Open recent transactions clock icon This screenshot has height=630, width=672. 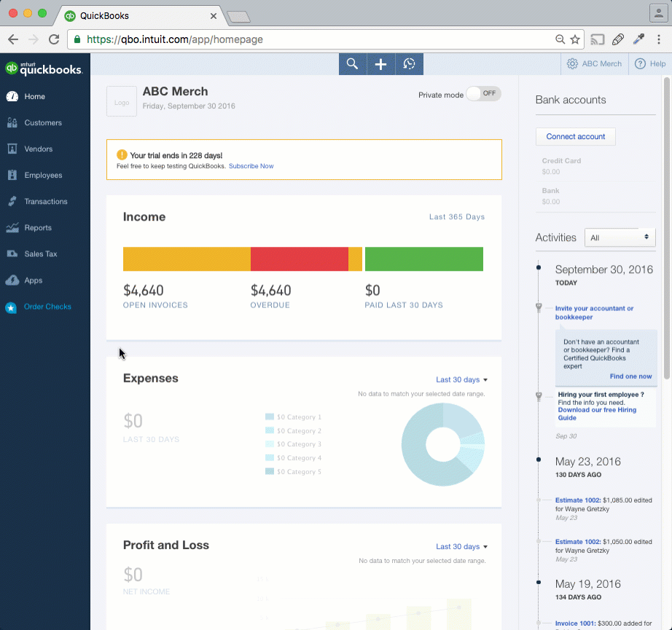(410, 64)
